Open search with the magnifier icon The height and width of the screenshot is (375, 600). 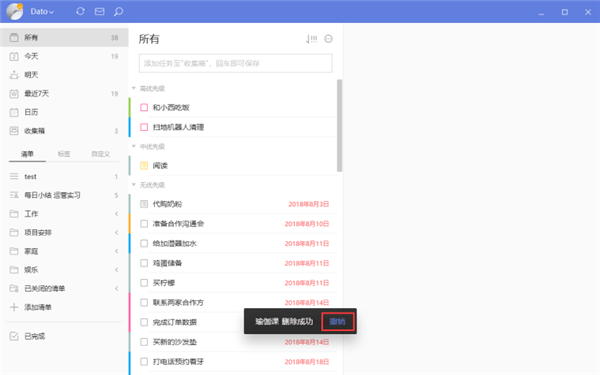click(x=119, y=11)
